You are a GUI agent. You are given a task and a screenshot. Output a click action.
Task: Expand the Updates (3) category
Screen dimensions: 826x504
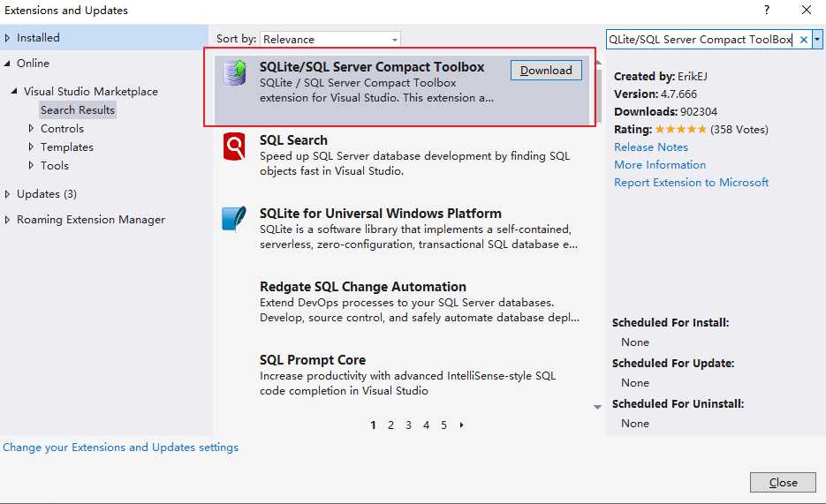point(7,194)
